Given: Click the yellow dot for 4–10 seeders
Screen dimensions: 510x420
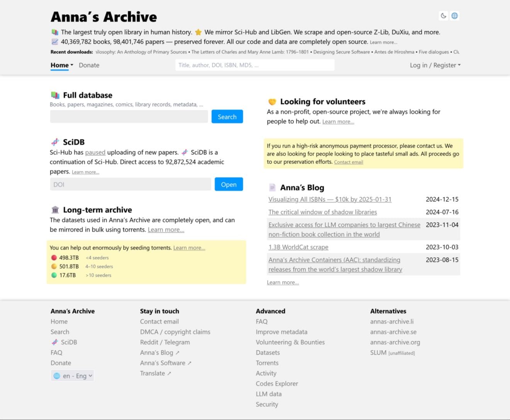Looking at the screenshot, I should [54, 266].
